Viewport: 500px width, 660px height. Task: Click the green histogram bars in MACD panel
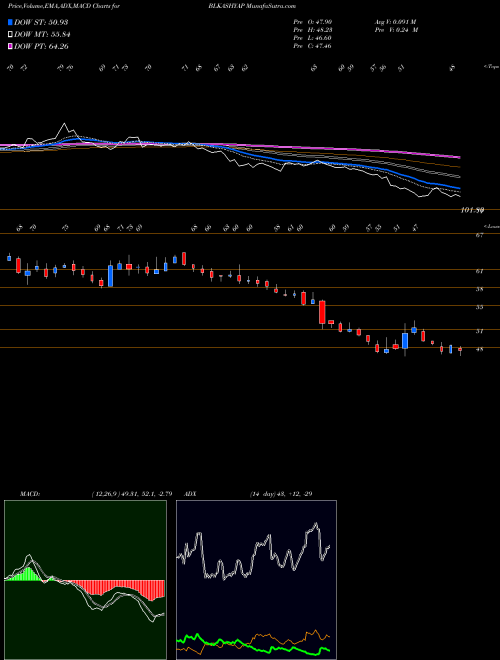[x=26, y=574]
